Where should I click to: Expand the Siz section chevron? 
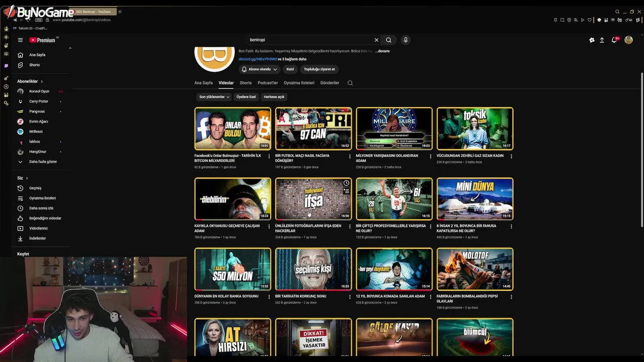(x=27, y=178)
